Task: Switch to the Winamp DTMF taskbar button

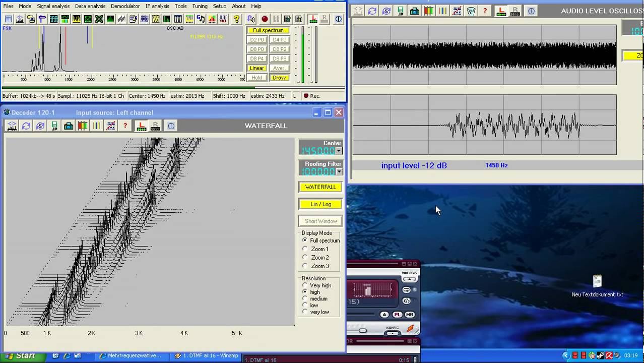Action: pos(206,356)
